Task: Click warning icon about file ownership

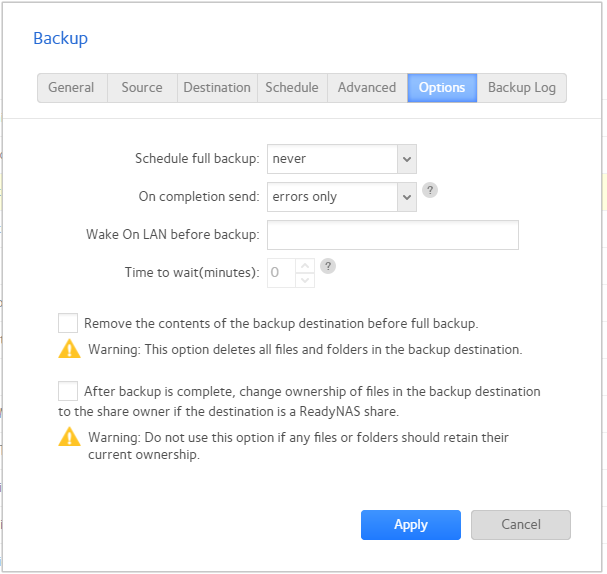Action: tap(69, 437)
